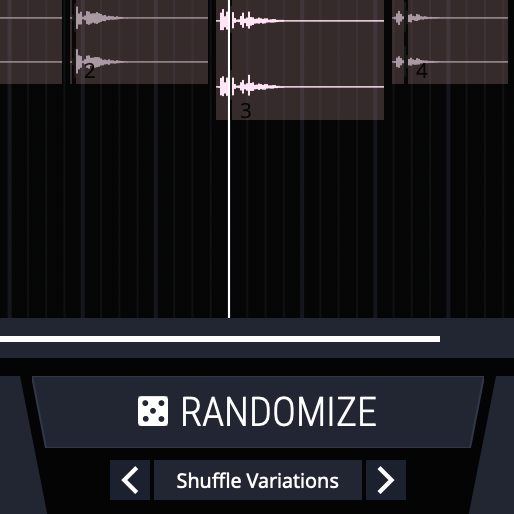Click the number 4 label on the slice
The height and width of the screenshot is (514, 514).
coord(422,71)
